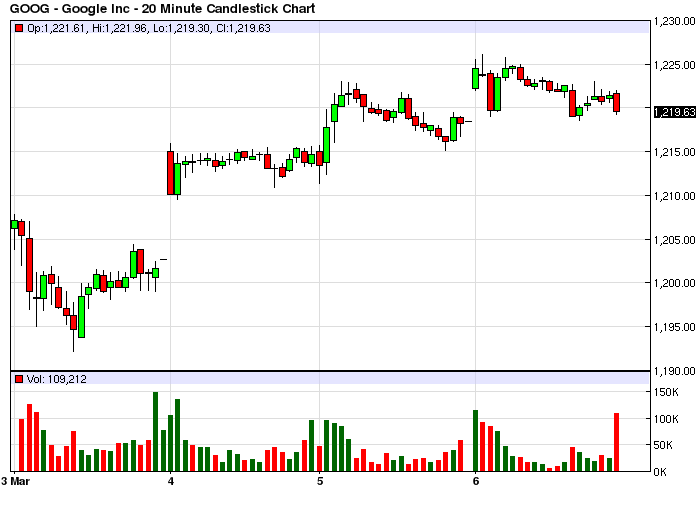Click the 1,230.00 price axis label

(675, 21)
